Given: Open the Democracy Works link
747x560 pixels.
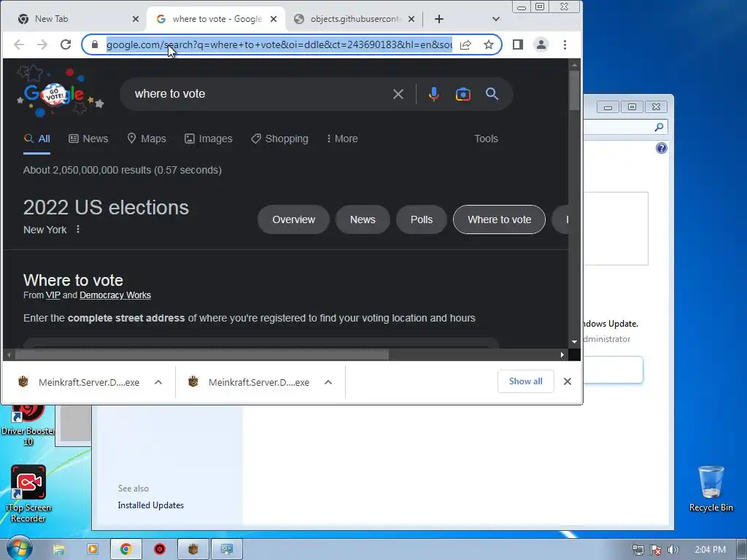Looking at the screenshot, I should pos(115,295).
